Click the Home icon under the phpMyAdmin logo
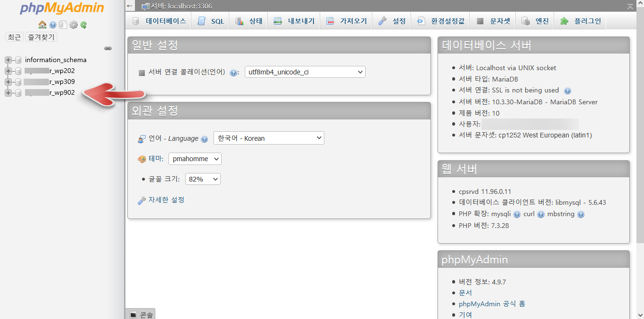Viewport: 644px width, 319px height. click(42, 25)
